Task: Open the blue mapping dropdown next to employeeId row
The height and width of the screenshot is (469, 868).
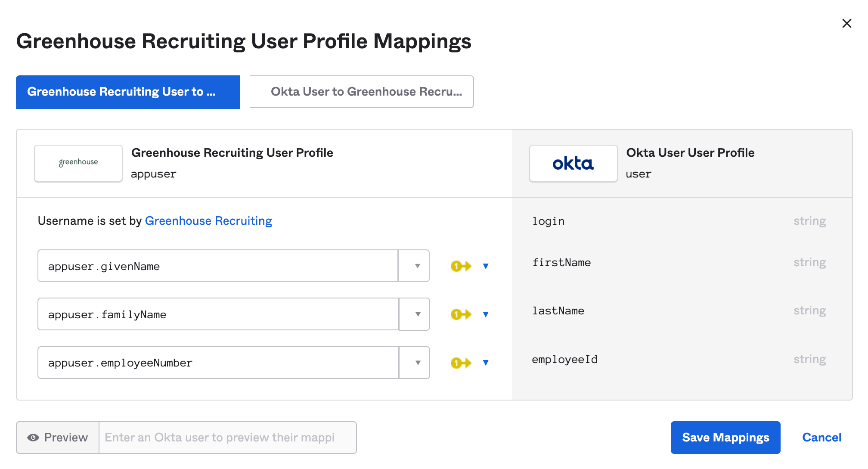Action: click(x=486, y=363)
